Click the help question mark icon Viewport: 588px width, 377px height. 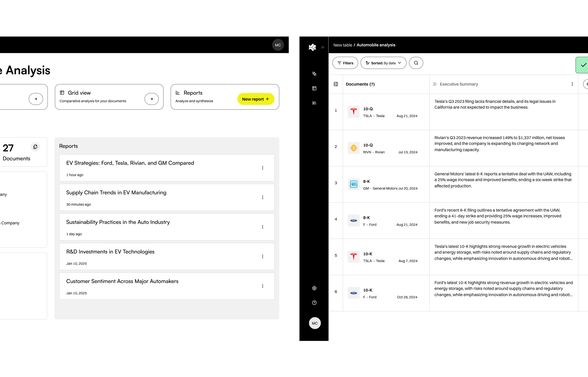pos(314,303)
